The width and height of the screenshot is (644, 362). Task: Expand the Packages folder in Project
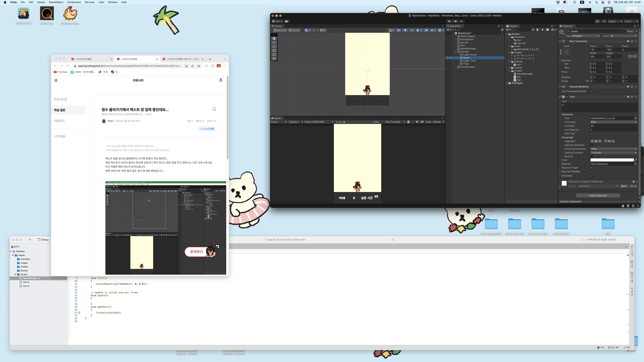507,83
